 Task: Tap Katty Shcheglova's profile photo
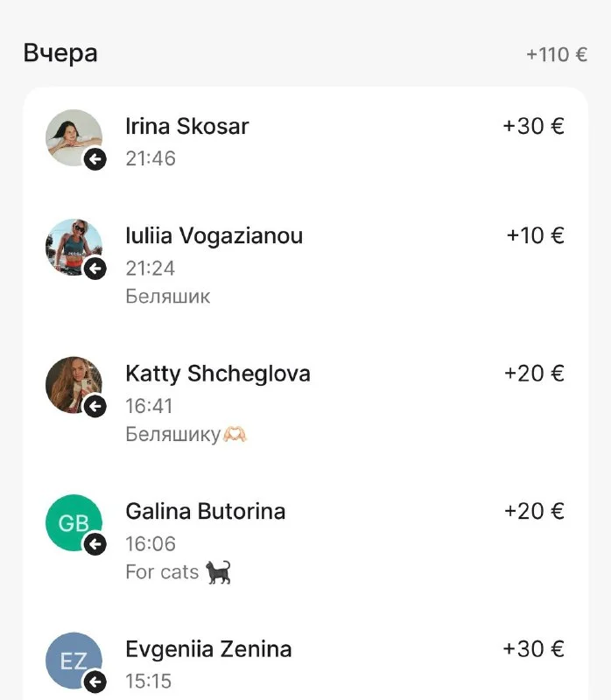click(x=72, y=383)
